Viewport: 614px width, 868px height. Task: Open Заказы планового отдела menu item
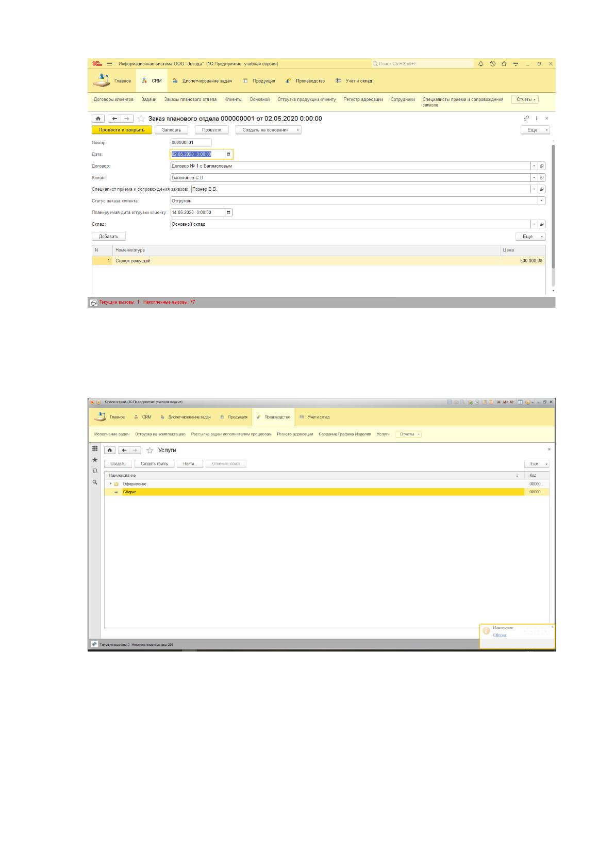190,99
